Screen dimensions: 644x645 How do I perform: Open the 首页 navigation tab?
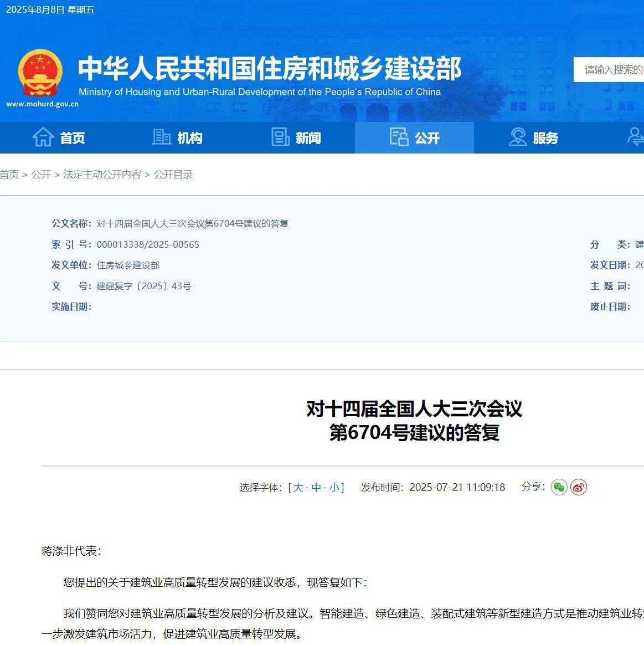coord(59,137)
